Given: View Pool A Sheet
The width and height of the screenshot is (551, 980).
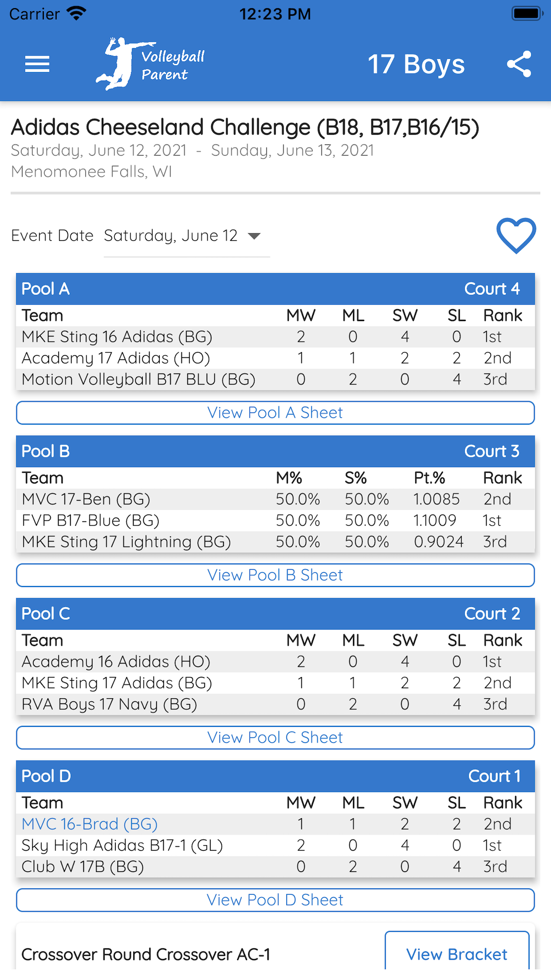Looking at the screenshot, I should pyautogui.click(x=275, y=413).
